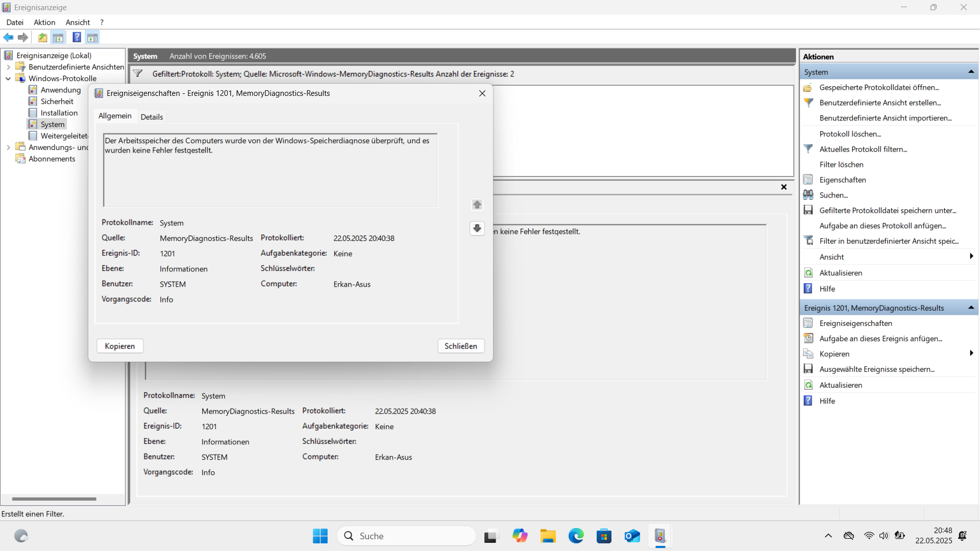Toggle the console tree visibility in the toolbar
The height and width of the screenshot is (551, 980).
tap(58, 37)
